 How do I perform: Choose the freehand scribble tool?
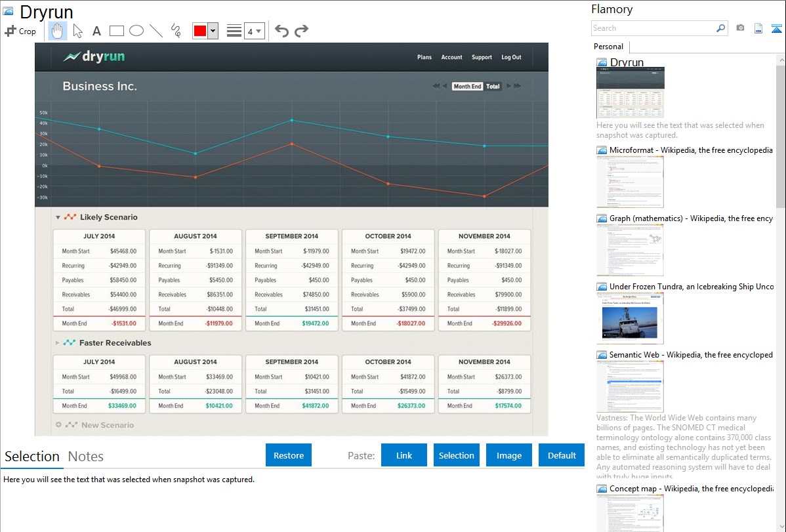176,31
